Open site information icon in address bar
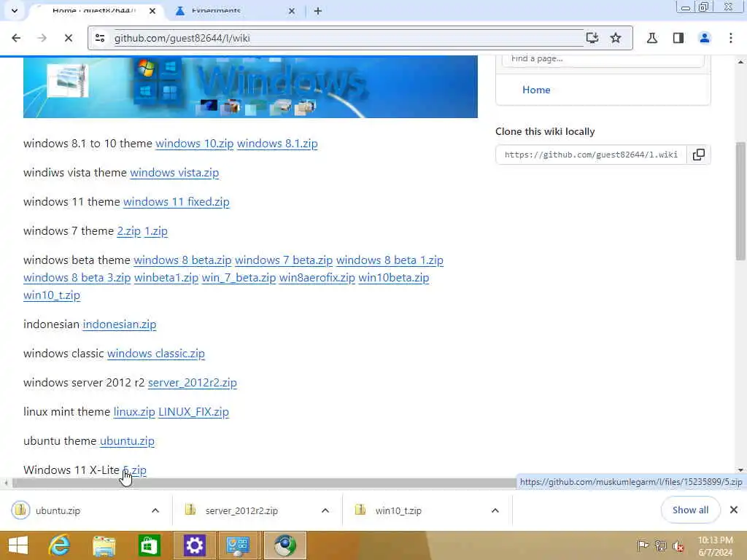The width and height of the screenshot is (747, 560). pyautogui.click(x=99, y=38)
